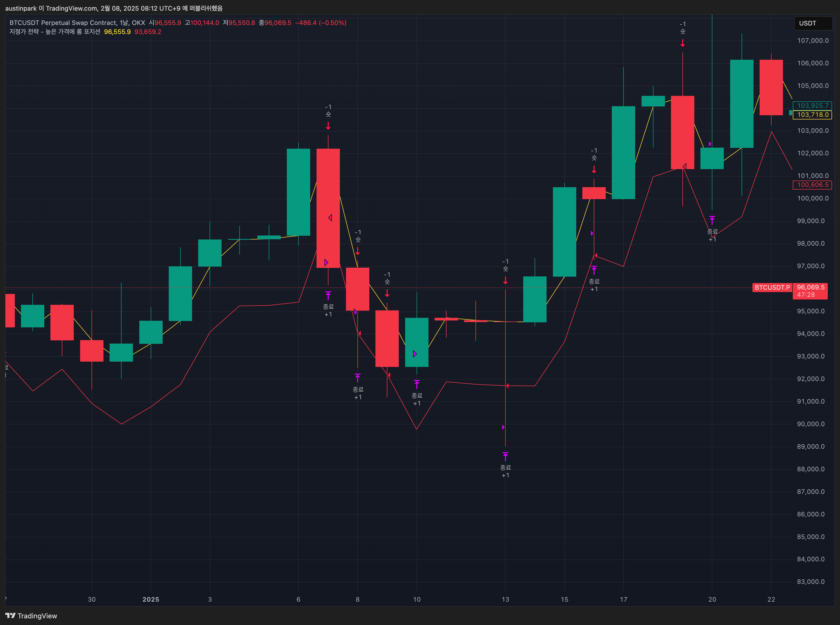Click the magenta exit arrow under date 20 candle
This screenshot has width=840, height=625.
(712, 220)
